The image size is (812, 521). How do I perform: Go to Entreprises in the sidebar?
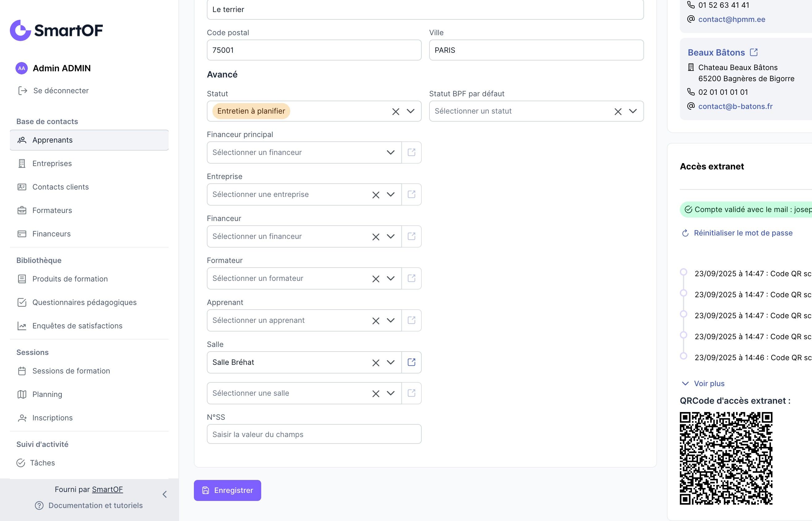[x=52, y=164]
